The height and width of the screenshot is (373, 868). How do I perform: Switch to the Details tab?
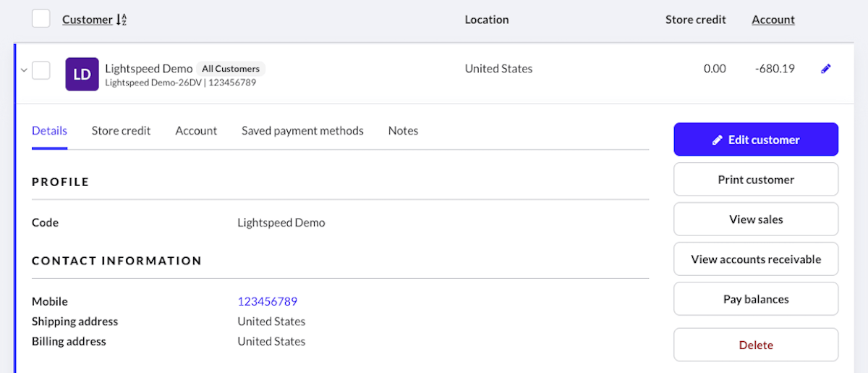[49, 131]
